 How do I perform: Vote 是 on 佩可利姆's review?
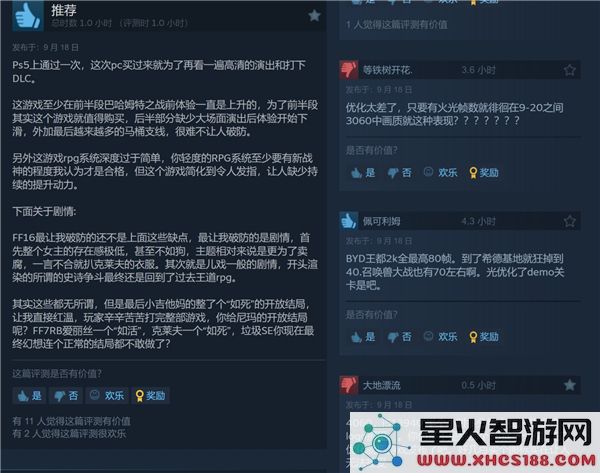pyautogui.click(x=363, y=337)
